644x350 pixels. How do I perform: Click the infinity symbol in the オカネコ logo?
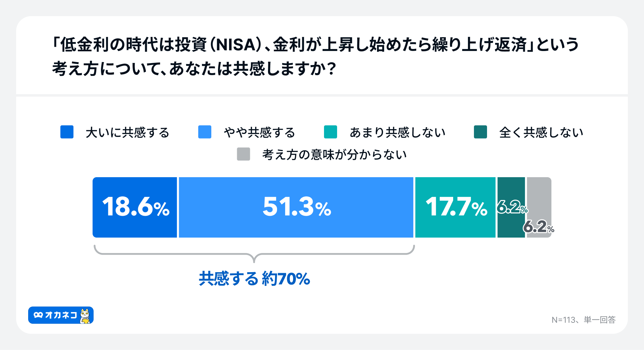pos(38,315)
